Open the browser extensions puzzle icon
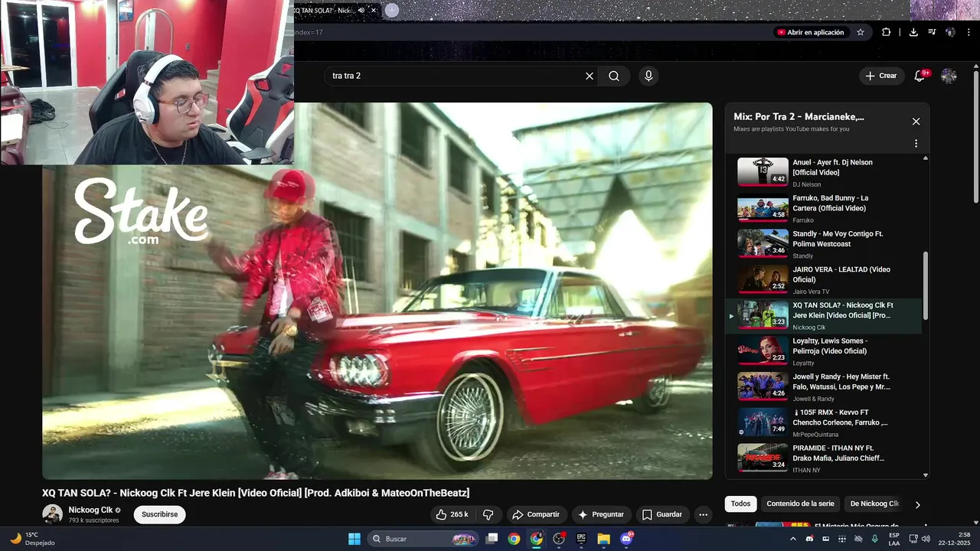 tap(886, 32)
